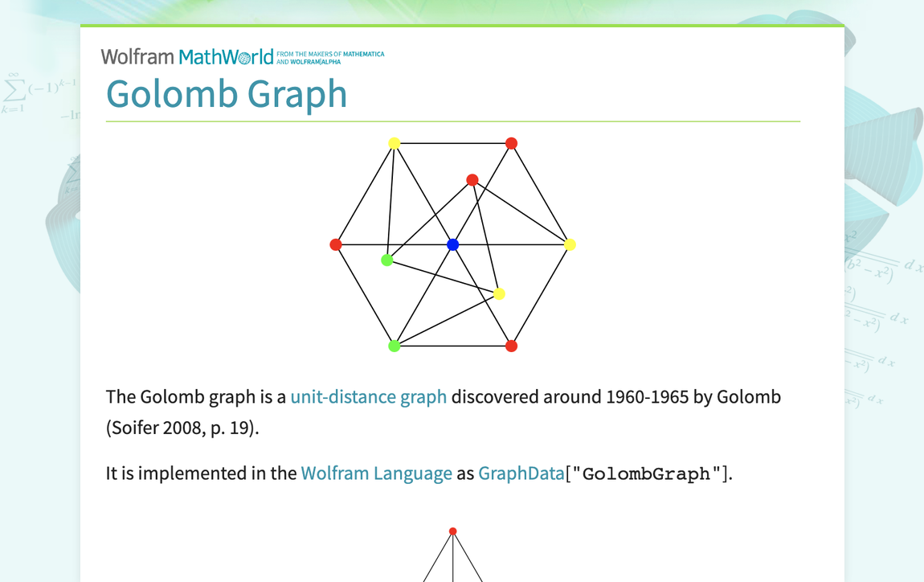Click the red top-right vertex
This screenshot has height=582, width=924.
coord(512,142)
